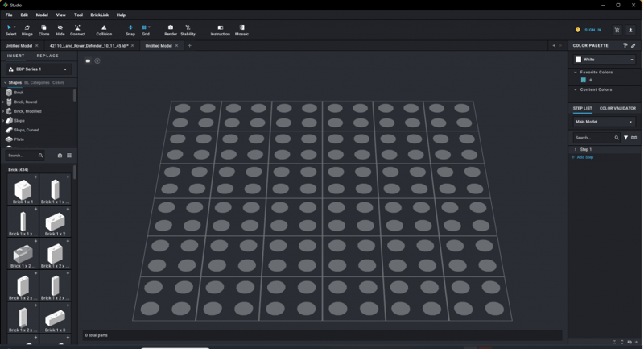Open the Edit menu
This screenshot has height=349, width=644.
(24, 15)
